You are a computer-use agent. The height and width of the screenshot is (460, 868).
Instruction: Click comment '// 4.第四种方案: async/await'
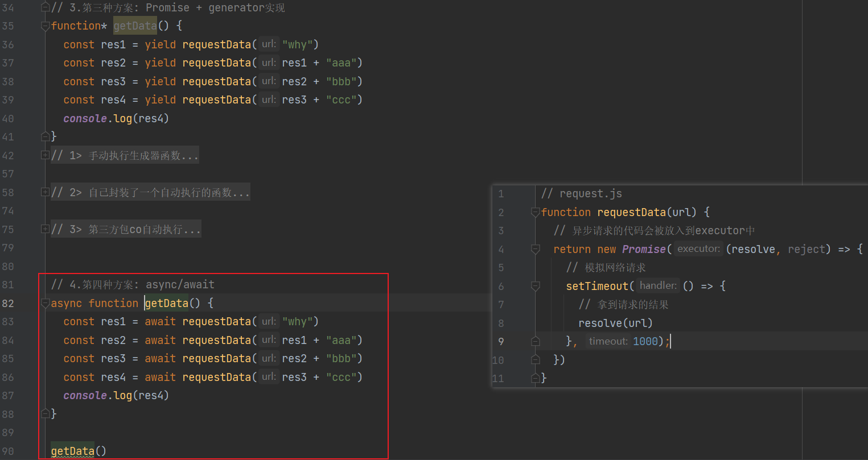[x=133, y=284]
